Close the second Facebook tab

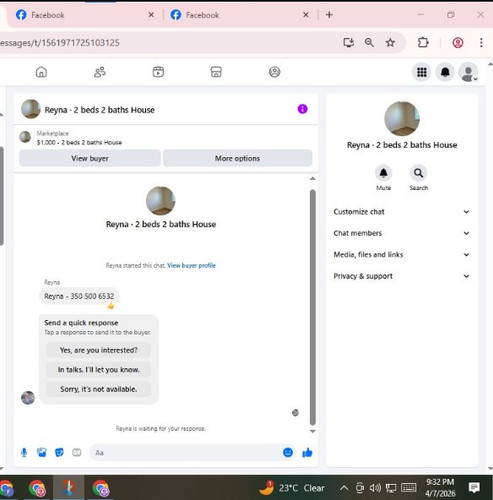click(x=306, y=15)
